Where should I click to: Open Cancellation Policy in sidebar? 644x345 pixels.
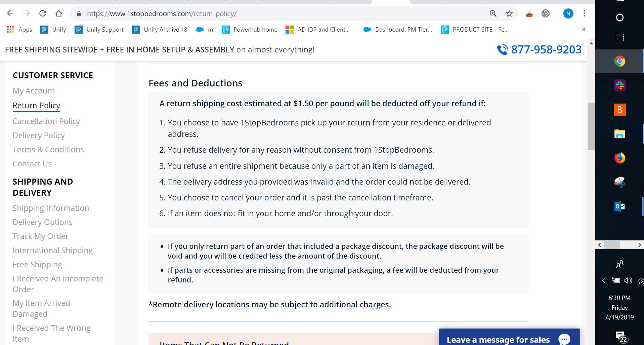46,121
